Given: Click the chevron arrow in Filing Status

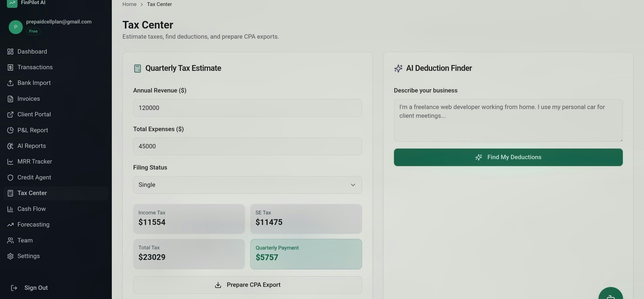Looking at the screenshot, I should [x=353, y=185].
